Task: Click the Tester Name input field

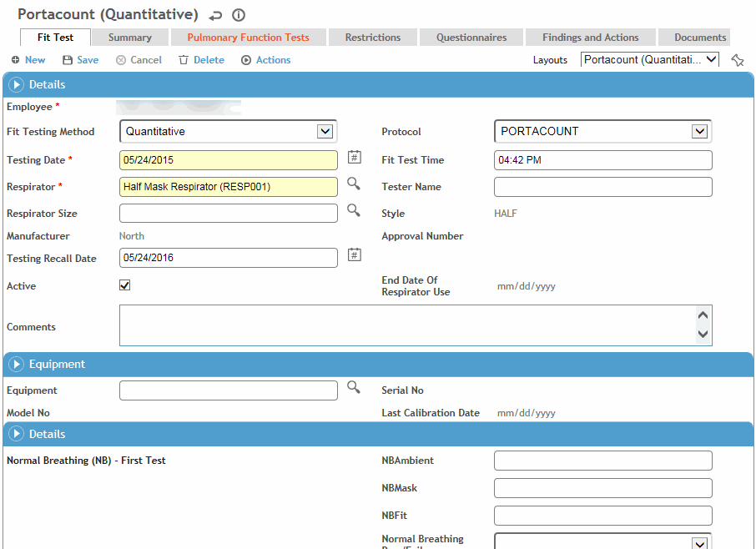Action: tap(602, 187)
